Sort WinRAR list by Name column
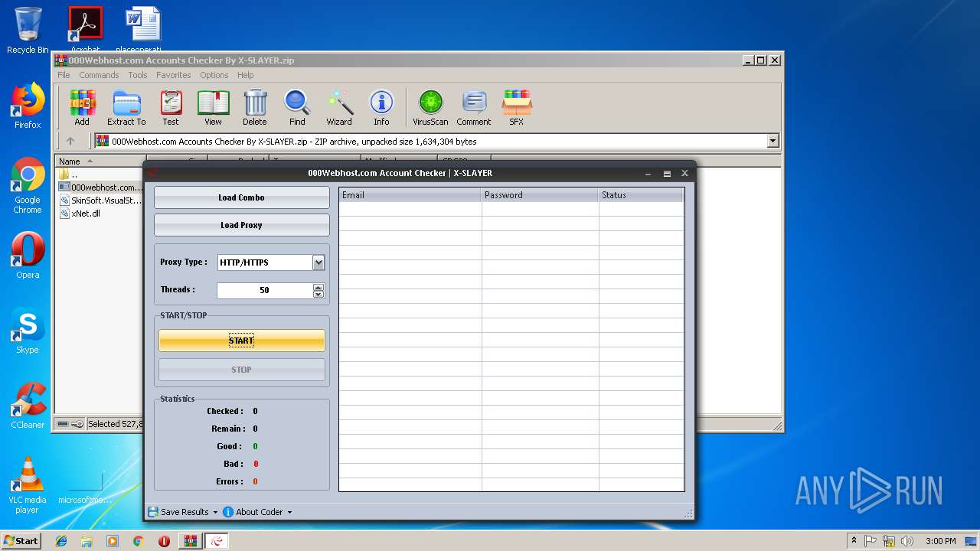Image resolution: width=980 pixels, height=551 pixels. 100,161
